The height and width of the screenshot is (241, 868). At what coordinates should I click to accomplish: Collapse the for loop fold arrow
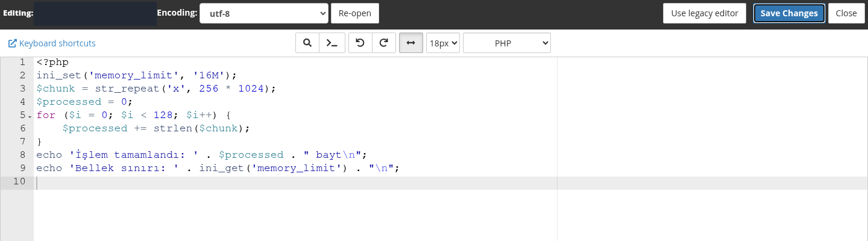pos(30,116)
